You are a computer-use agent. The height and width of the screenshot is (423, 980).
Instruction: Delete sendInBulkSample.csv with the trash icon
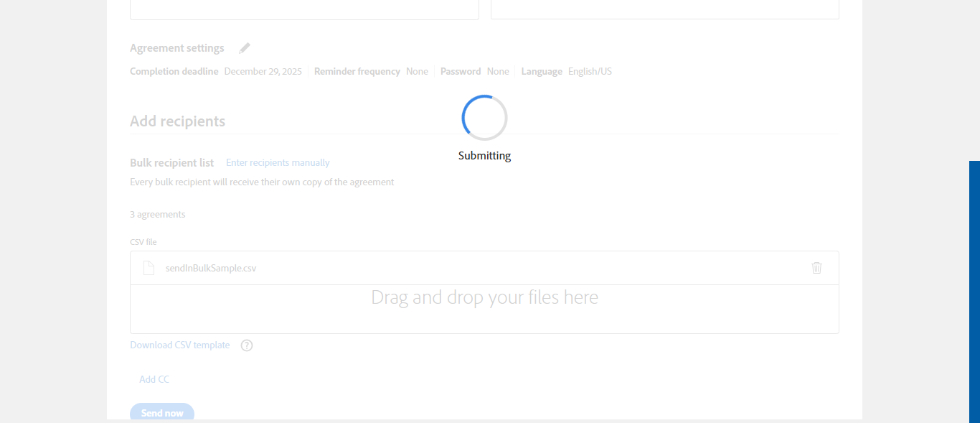tap(816, 268)
